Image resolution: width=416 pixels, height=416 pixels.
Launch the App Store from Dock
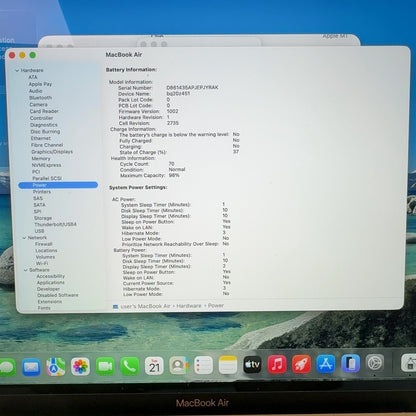click(x=326, y=364)
